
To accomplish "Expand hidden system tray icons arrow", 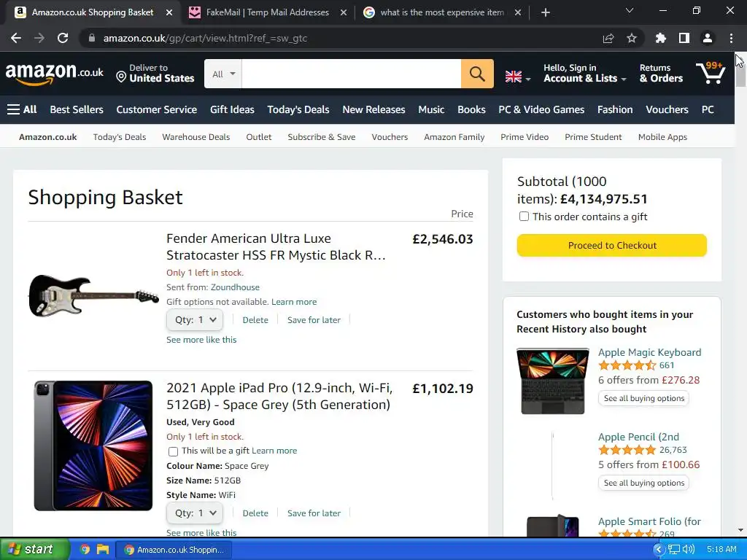I will [x=659, y=550].
